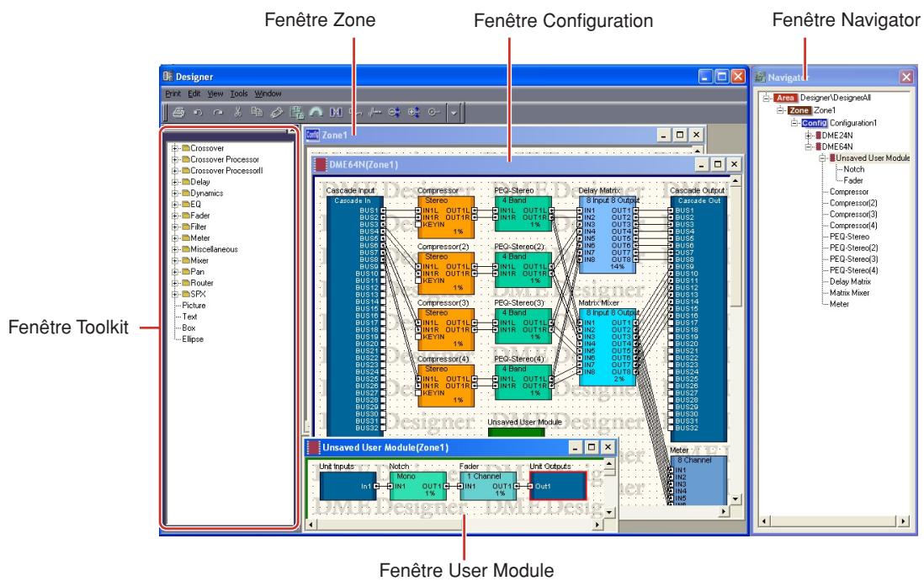Maximize the Unsaved User Module window
924x581 pixels.
coord(592,447)
